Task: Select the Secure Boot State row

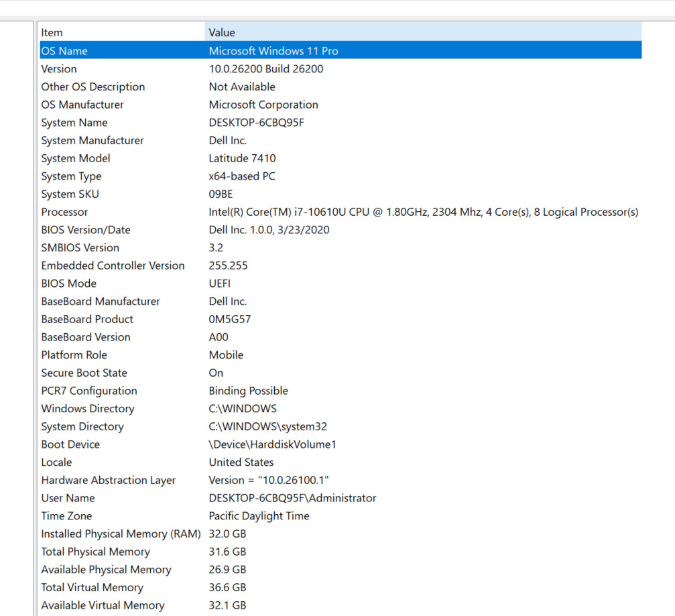Action: coord(341,373)
